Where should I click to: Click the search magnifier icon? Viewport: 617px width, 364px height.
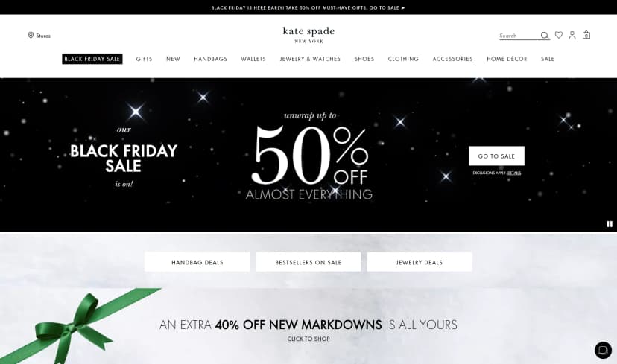pos(545,36)
